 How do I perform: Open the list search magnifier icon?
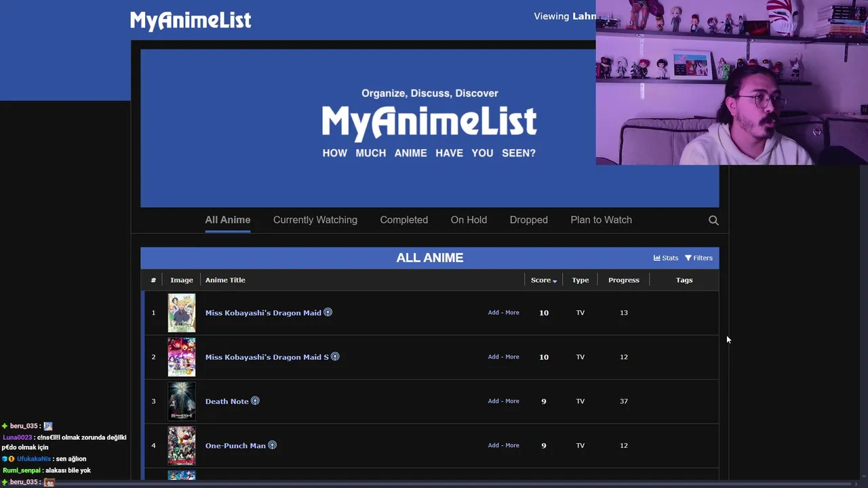point(713,220)
